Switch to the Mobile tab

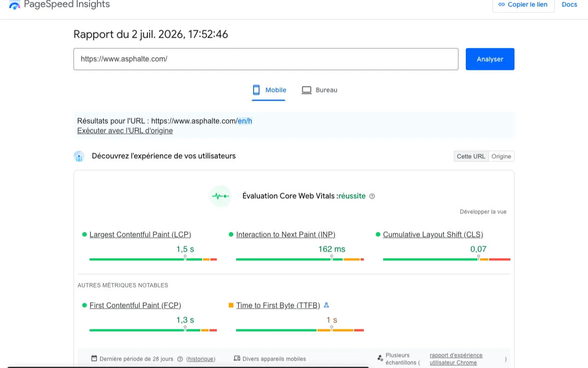click(x=269, y=90)
